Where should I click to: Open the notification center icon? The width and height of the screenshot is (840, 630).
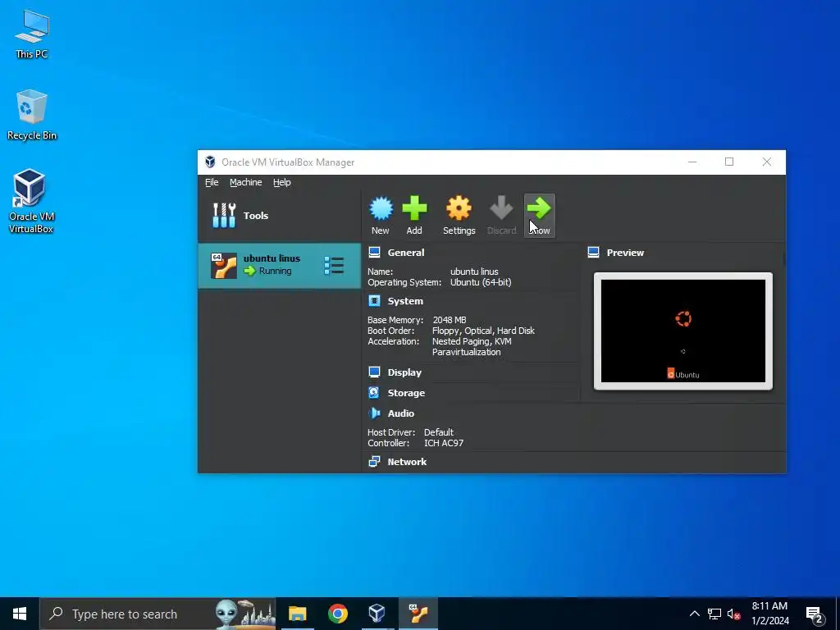point(815,614)
